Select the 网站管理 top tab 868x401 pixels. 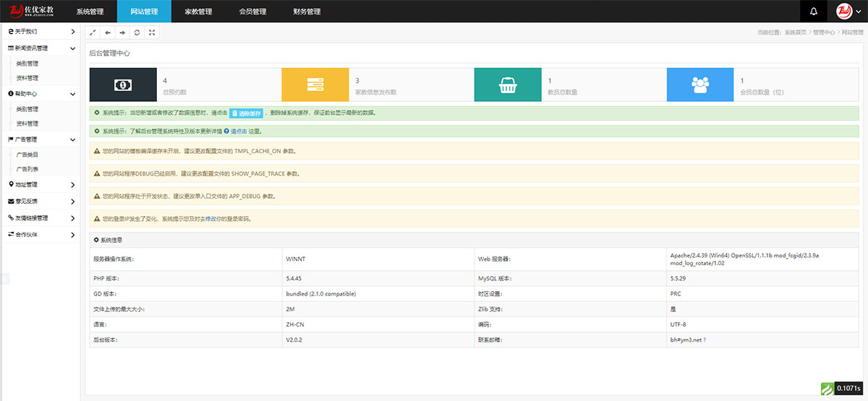[144, 12]
